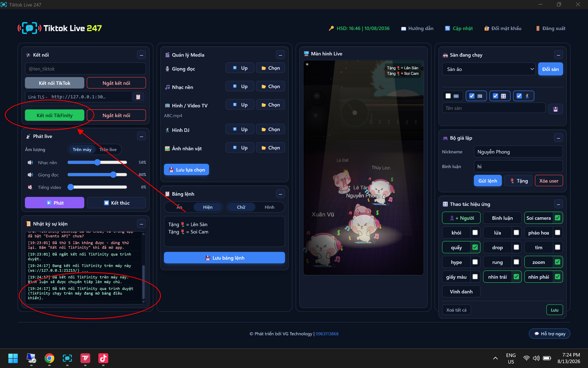The height and width of the screenshot is (368, 588).
Task: Save media choices with Lưu lựa chọn
Action: tap(186, 170)
